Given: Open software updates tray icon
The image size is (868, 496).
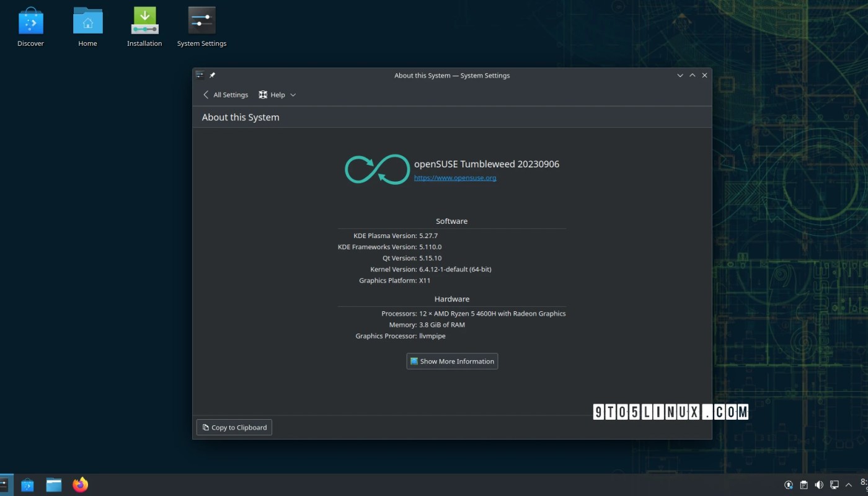Looking at the screenshot, I should pyautogui.click(x=789, y=485).
